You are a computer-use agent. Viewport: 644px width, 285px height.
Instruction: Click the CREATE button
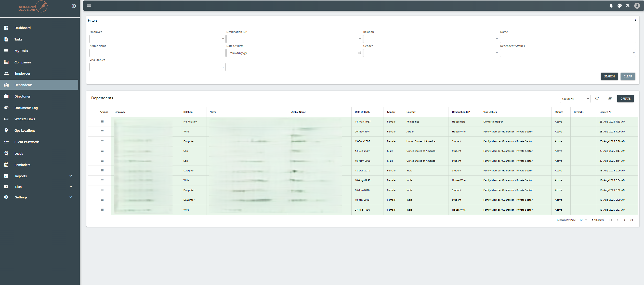pyautogui.click(x=625, y=99)
